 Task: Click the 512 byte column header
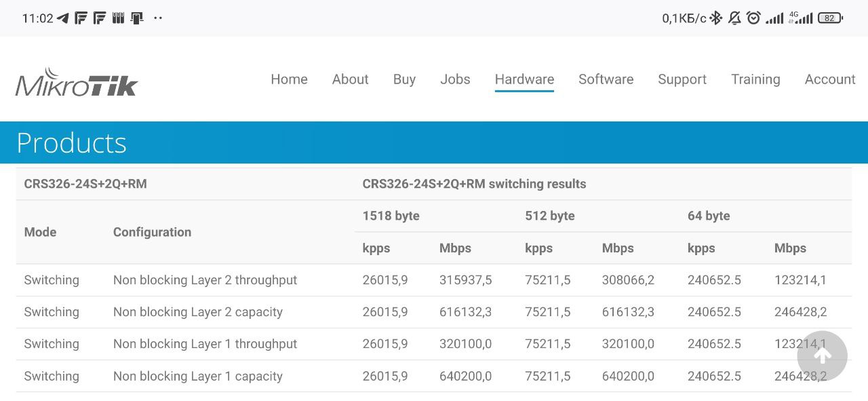click(x=550, y=216)
